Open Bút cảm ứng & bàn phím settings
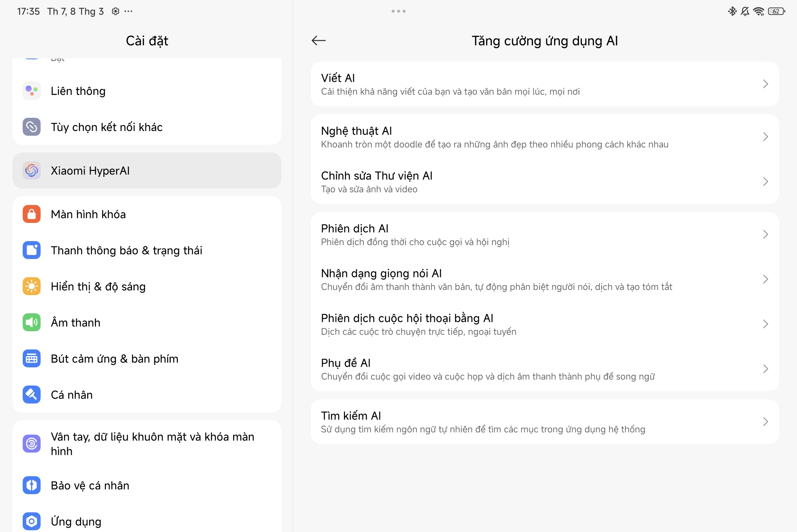797x532 pixels. [x=147, y=359]
